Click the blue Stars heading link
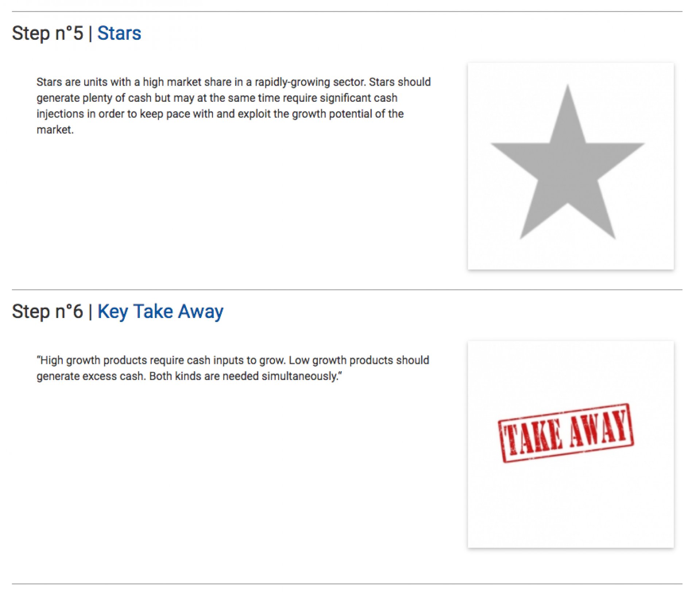The width and height of the screenshot is (700, 601). pos(119,33)
